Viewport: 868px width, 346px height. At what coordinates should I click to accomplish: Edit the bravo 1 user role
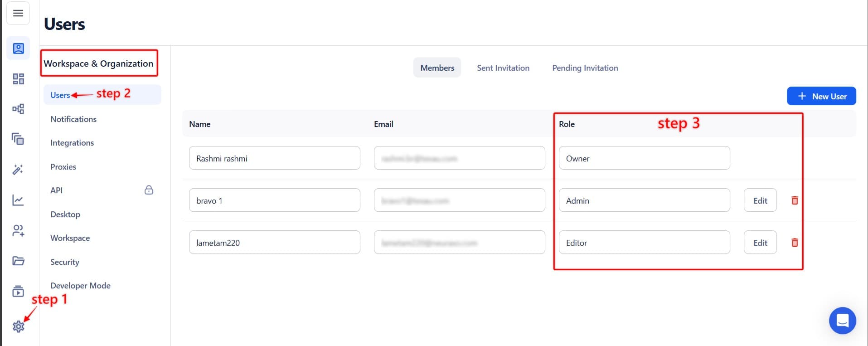tap(760, 200)
